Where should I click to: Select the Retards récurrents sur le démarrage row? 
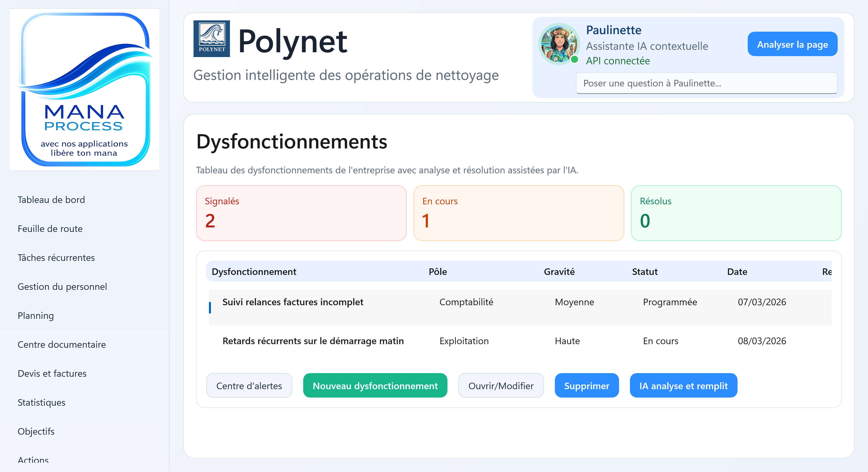(x=313, y=341)
